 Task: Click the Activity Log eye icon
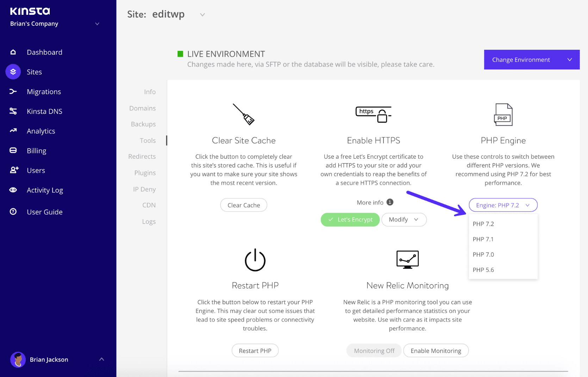(x=13, y=190)
